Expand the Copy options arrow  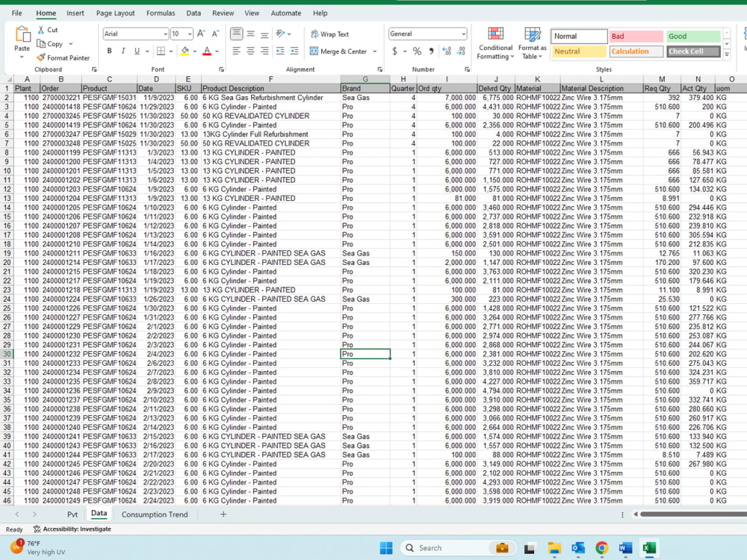click(71, 44)
